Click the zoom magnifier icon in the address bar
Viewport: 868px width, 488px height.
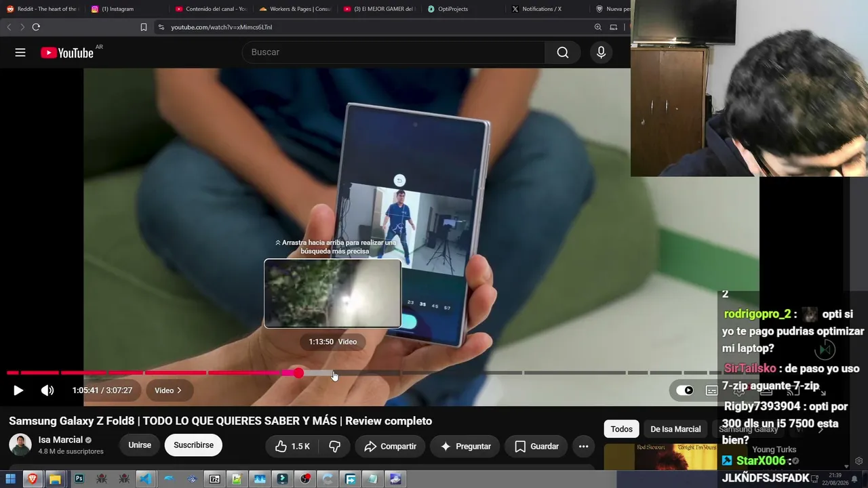(597, 27)
